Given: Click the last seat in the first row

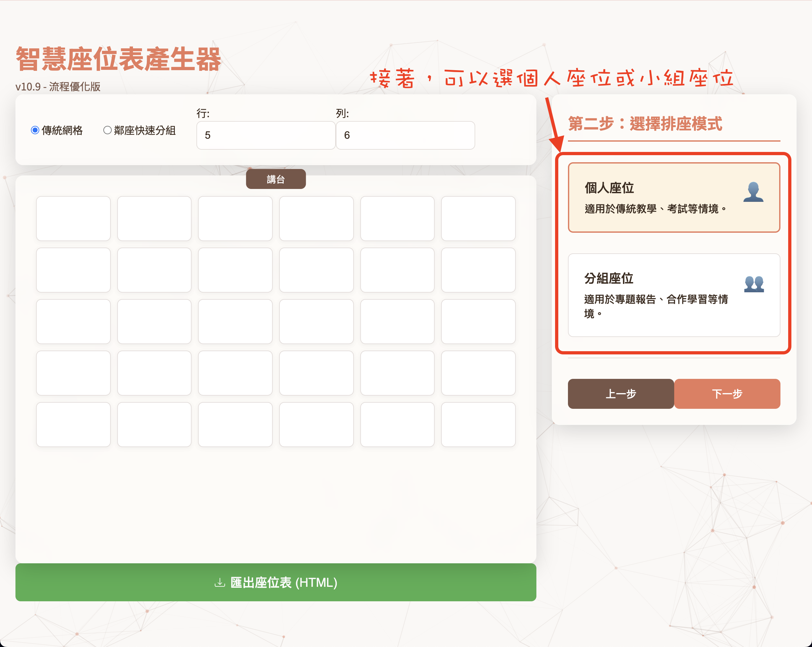Looking at the screenshot, I should [479, 219].
